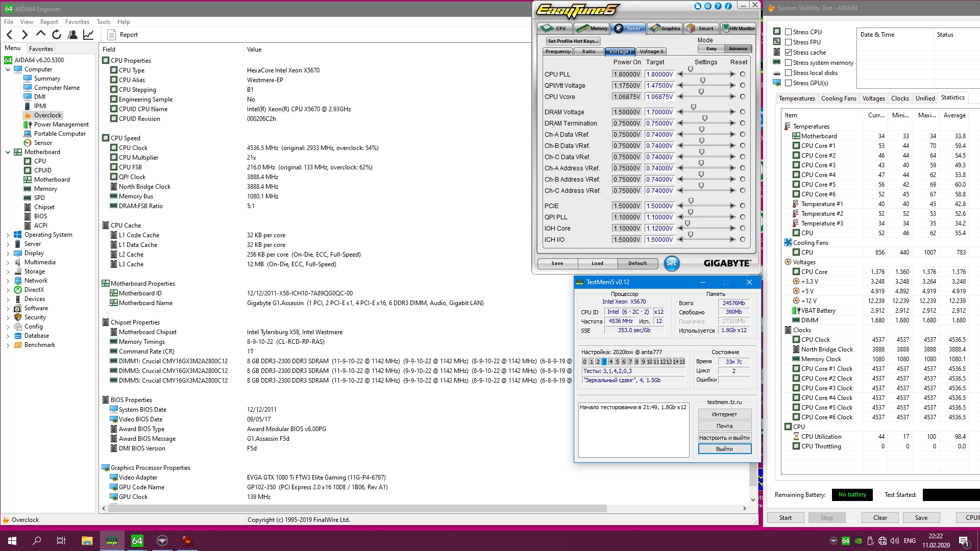Click the user profile toolbar icon
Viewport: 980px width, 551px height.
click(72, 35)
